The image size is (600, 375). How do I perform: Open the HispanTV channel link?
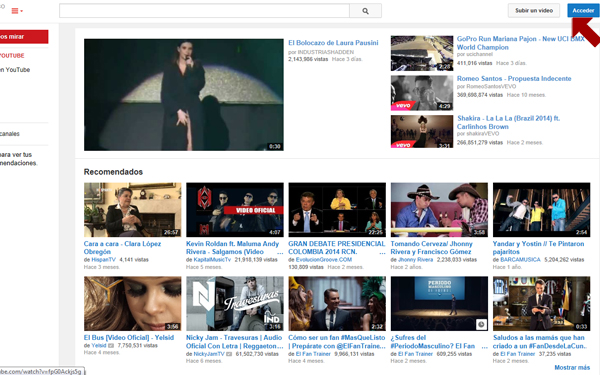tap(103, 259)
